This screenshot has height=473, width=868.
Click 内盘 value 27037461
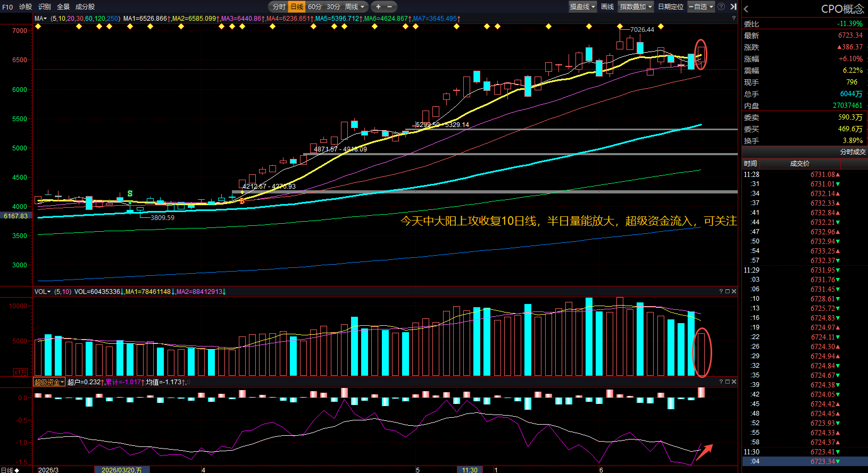(x=847, y=106)
